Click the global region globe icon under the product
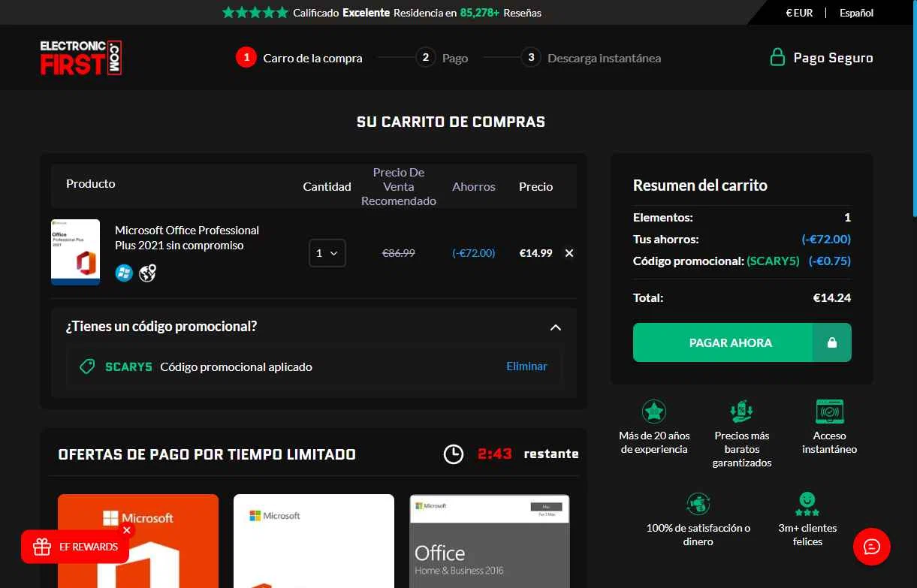This screenshot has height=588, width=917. [x=147, y=273]
